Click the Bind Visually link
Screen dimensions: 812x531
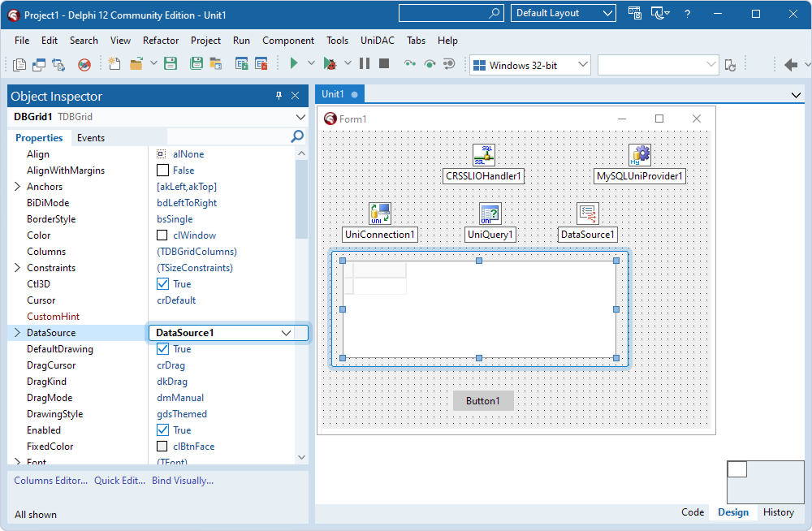(x=182, y=480)
